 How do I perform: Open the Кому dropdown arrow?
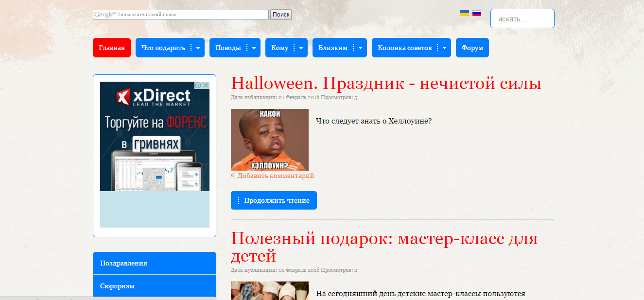[301, 47]
